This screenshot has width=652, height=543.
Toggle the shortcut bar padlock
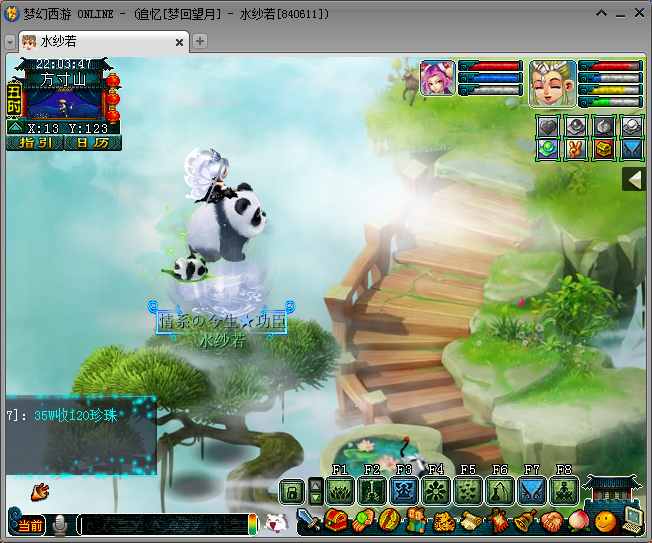pyautogui.click(x=292, y=492)
